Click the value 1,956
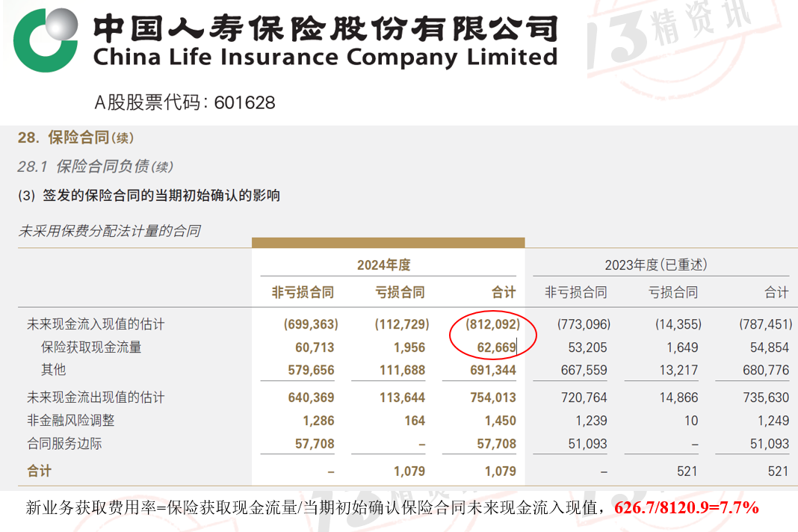The image size is (798, 532). tap(409, 347)
